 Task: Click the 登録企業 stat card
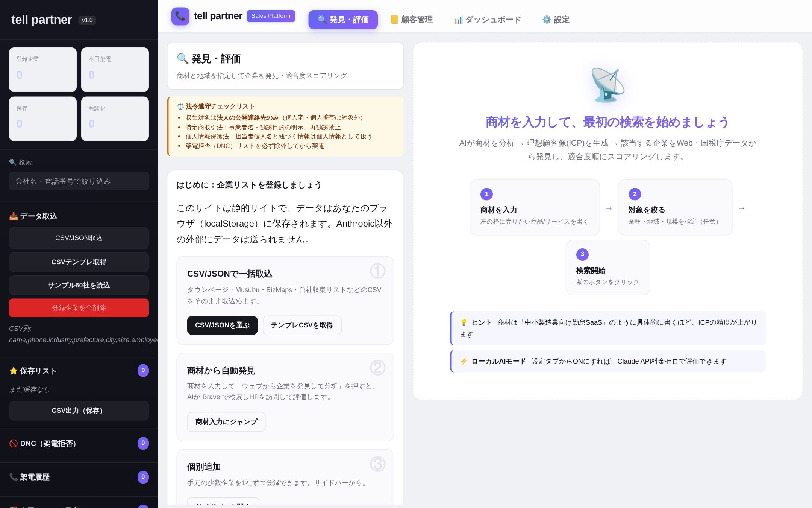tap(43, 70)
